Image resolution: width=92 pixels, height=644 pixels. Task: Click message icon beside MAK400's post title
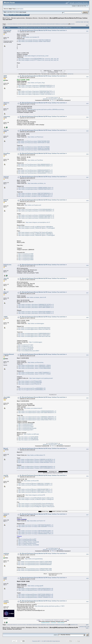tap(18, 201)
